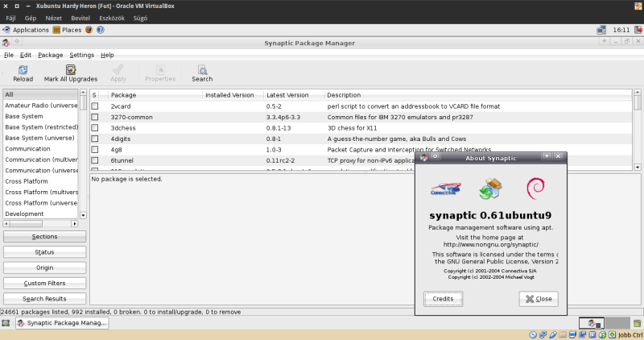Screen dimensions: 644x340
Task: Click the greyed-out Properties toolbar icon
Action: 160,69
